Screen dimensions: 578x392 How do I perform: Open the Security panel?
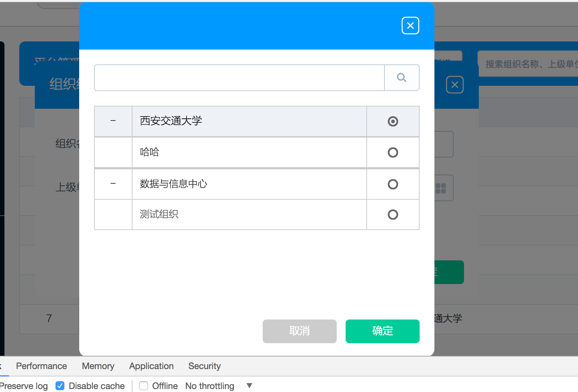point(204,366)
